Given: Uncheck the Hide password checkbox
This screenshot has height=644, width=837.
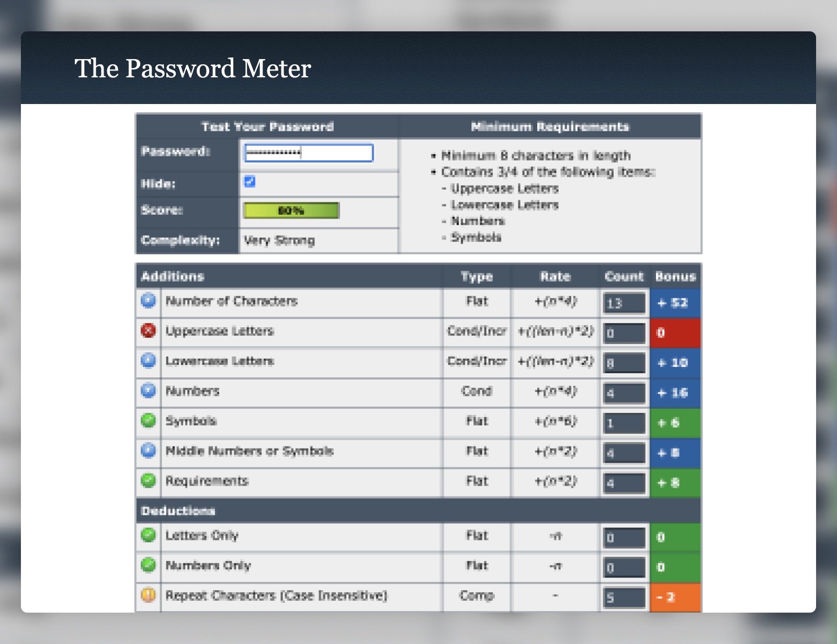Looking at the screenshot, I should pyautogui.click(x=250, y=181).
